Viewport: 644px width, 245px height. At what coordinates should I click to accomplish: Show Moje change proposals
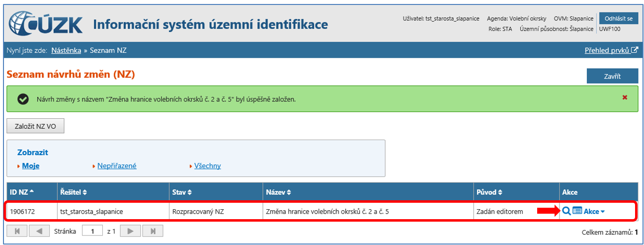[30, 166]
